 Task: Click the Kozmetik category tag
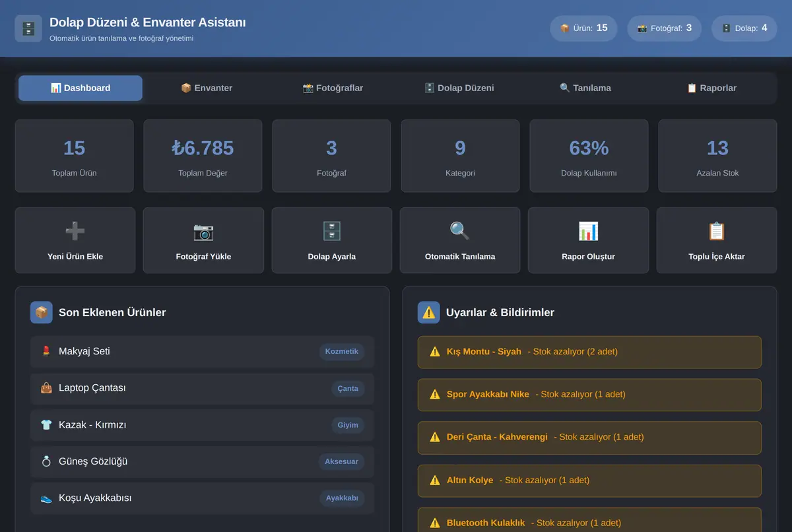pos(342,352)
